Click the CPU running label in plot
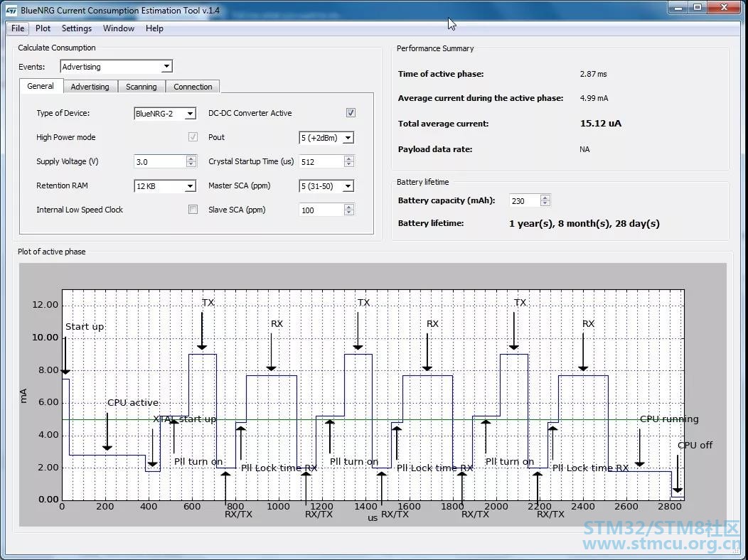This screenshot has height=560, width=748. [669, 419]
